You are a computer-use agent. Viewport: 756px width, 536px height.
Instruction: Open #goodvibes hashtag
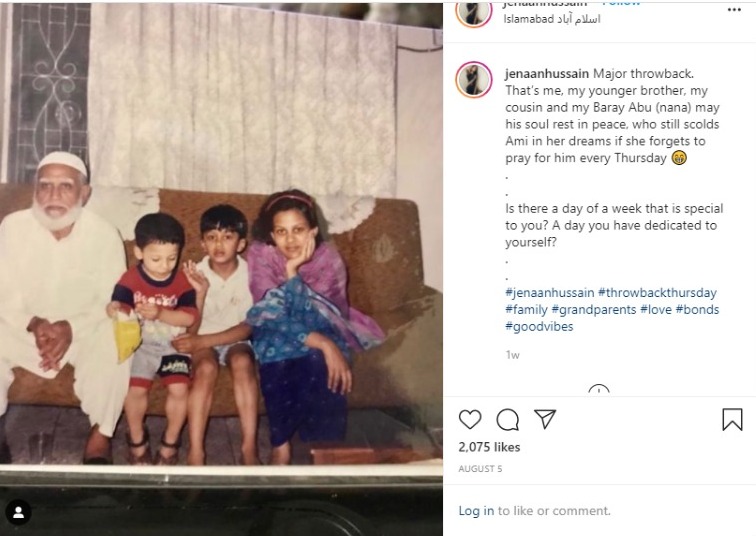point(539,326)
